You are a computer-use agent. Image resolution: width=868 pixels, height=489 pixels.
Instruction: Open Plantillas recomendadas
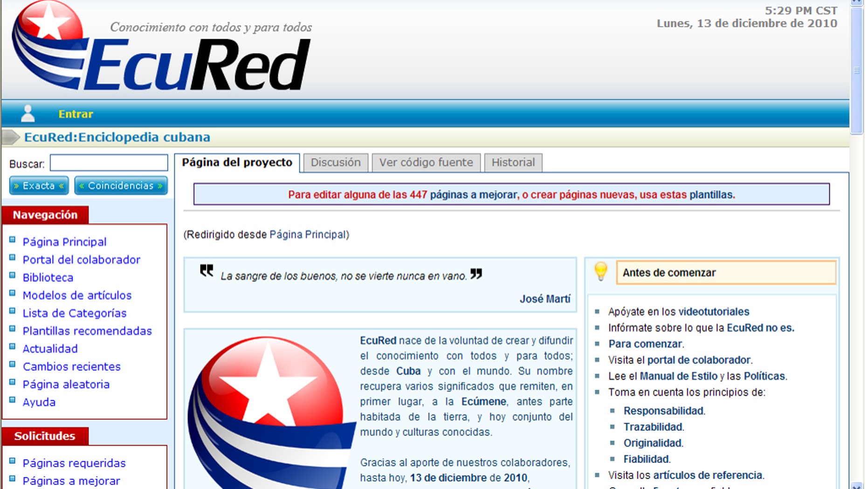pyautogui.click(x=87, y=330)
